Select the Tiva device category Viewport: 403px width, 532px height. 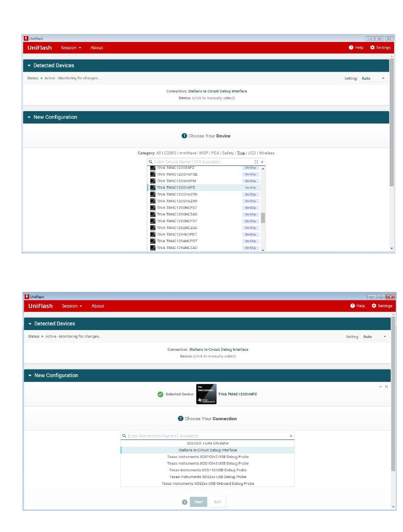tap(241, 153)
